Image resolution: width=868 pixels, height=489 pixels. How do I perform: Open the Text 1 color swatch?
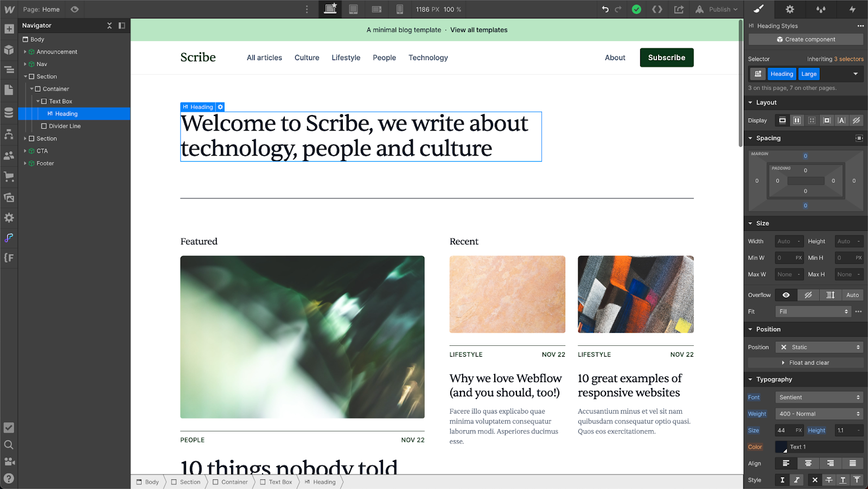point(781,447)
